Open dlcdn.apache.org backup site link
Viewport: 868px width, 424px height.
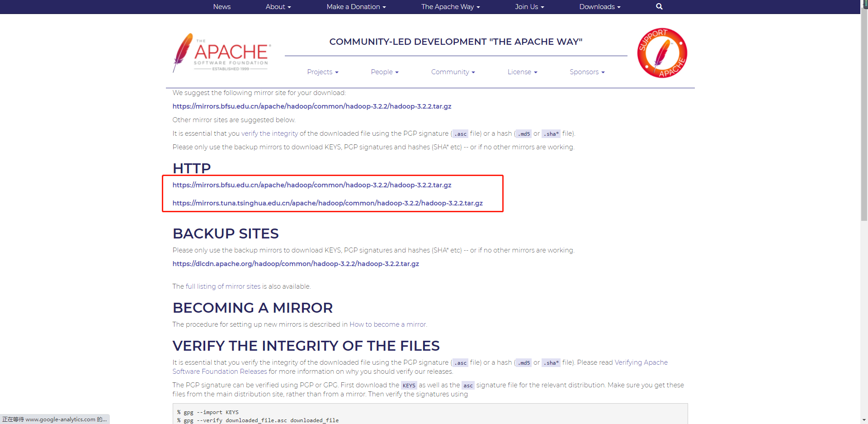tap(296, 264)
